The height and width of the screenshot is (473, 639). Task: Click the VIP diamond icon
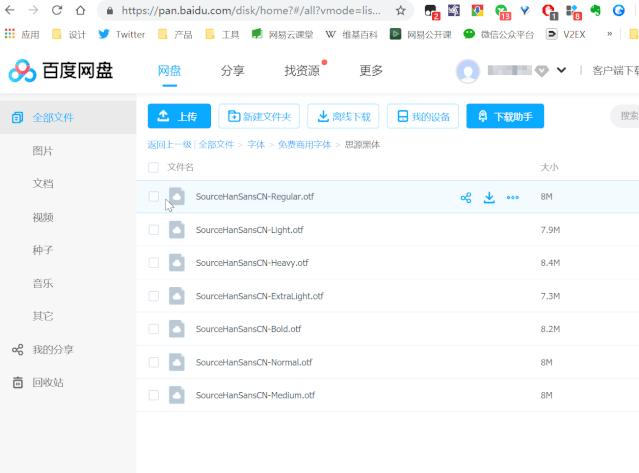(x=542, y=71)
